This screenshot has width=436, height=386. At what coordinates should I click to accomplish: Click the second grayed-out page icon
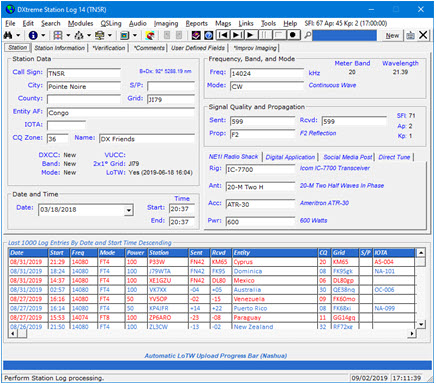point(179,35)
